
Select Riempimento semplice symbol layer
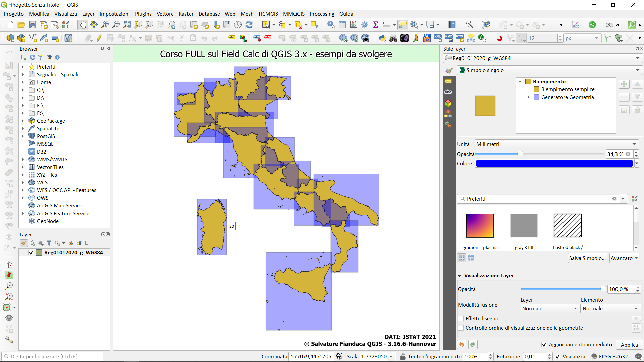pyautogui.click(x=568, y=89)
